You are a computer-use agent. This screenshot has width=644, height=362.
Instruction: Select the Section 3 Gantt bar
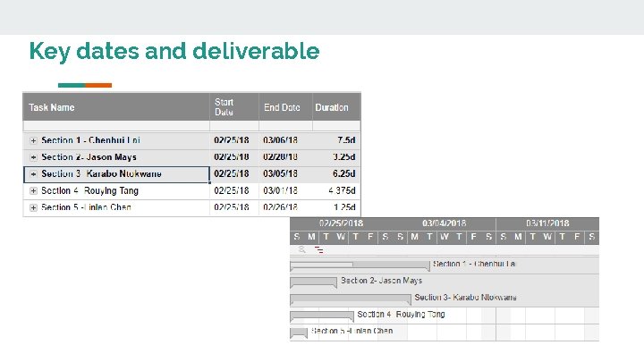pos(351,299)
